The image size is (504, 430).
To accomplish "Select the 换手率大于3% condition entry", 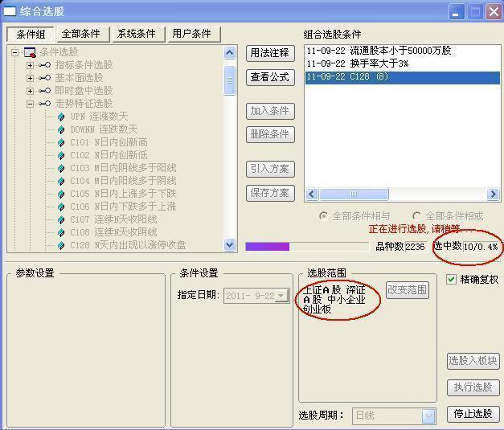I will [x=358, y=63].
